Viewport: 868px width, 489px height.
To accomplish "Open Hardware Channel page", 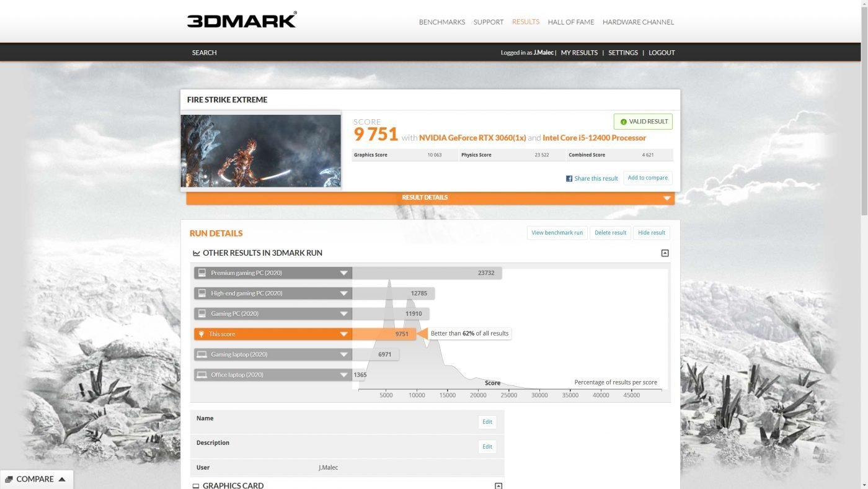I will point(638,22).
